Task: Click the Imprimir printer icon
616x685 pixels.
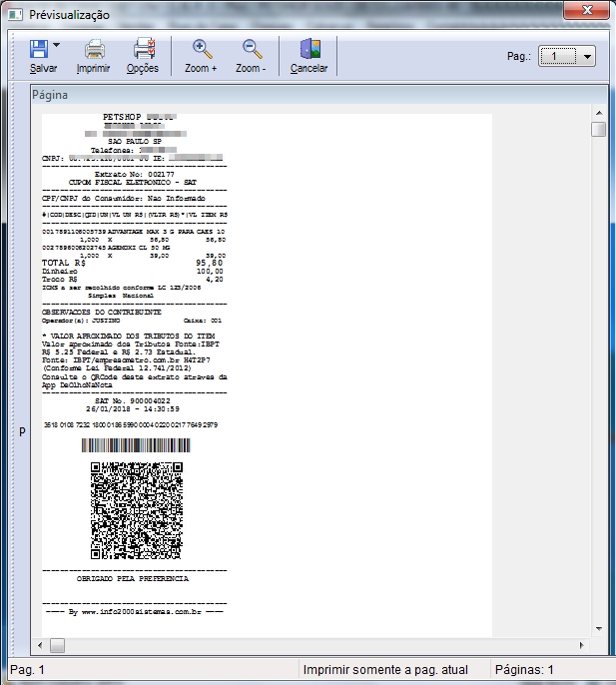Action: (x=95, y=49)
